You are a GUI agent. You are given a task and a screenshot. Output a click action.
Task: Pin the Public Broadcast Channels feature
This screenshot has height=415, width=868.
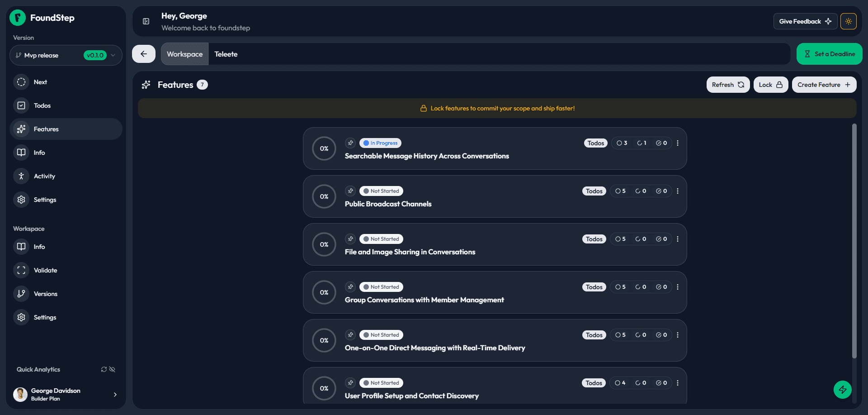[350, 191]
